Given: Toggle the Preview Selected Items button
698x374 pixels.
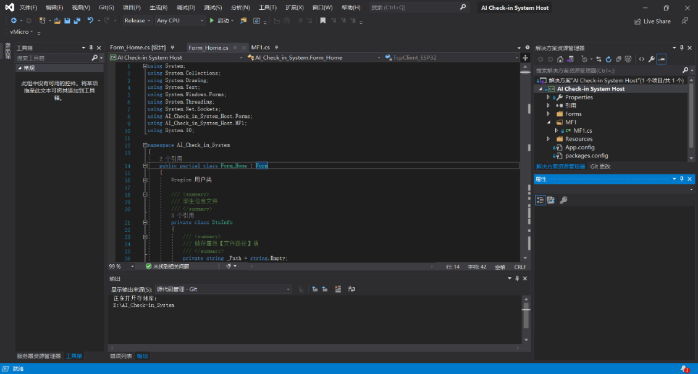Looking at the screenshot, I should (x=661, y=59).
